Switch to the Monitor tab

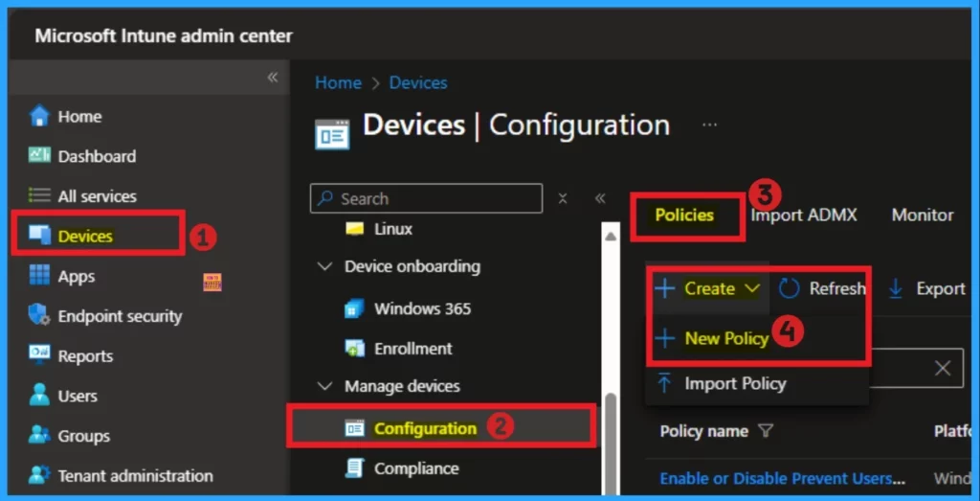pos(922,216)
